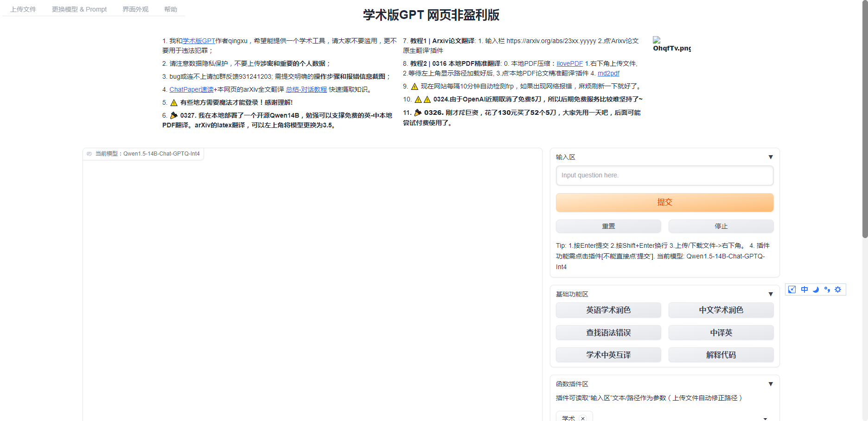Click the page vertical scrollbar thumb

pos(865,120)
